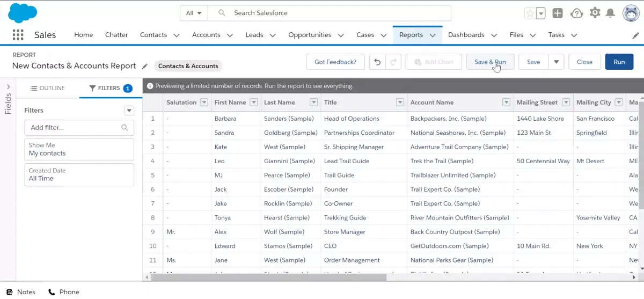
Task: Open the Accounts tab
Action: tap(206, 35)
